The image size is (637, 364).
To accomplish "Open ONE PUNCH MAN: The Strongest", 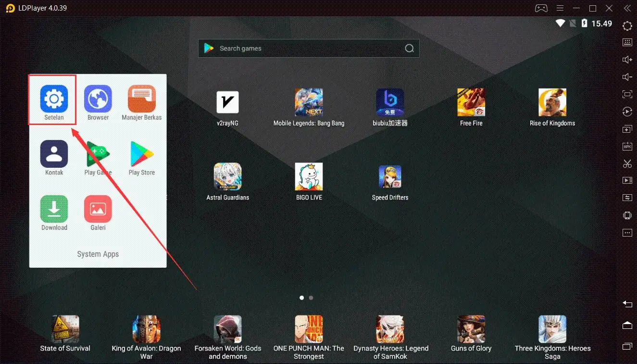I will 309,329.
